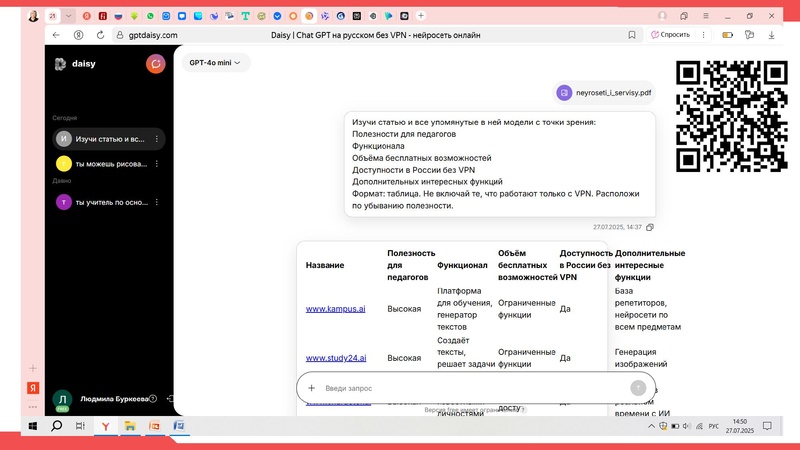
Task: Open File Explorer from the taskbar
Action: (x=130, y=426)
